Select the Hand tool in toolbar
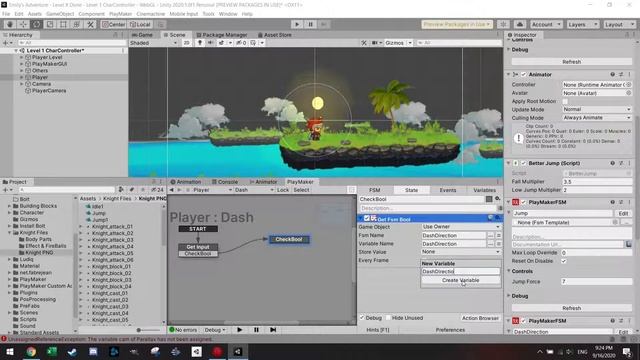Screen dimensions: 640x360 [x=9, y=24]
